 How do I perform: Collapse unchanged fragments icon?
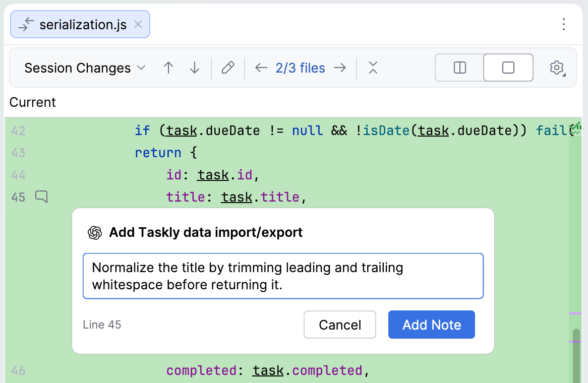(x=373, y=68)
